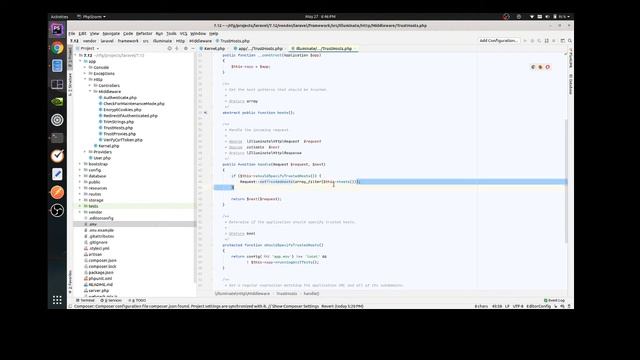Viewport: 640px width, 360px height.
Task: Click the Search Everywhere magnifier icon
Action: pyautogui.click(x=570, y=41)
